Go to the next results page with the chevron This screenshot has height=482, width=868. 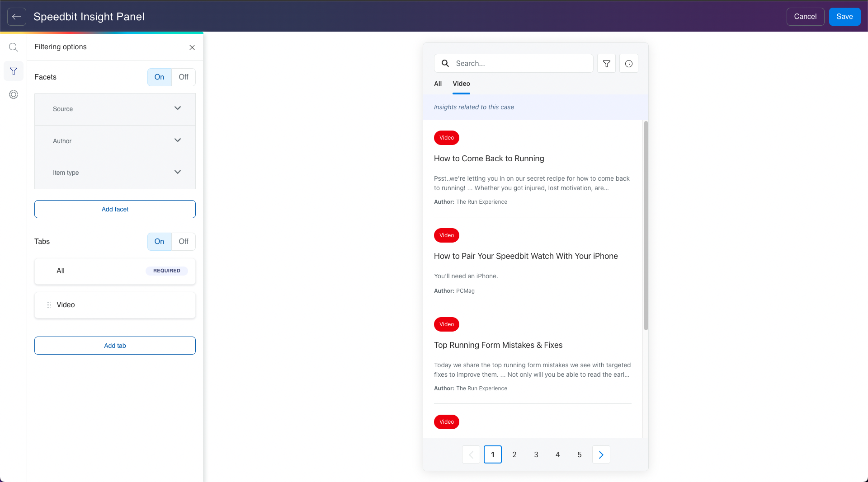click(x=601, y=454)
